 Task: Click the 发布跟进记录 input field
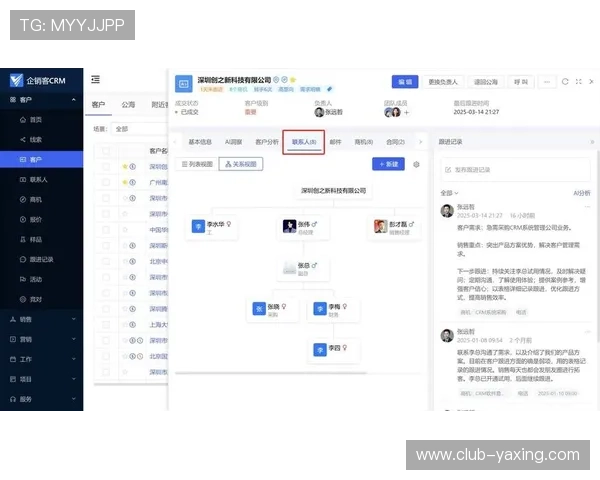515,170
